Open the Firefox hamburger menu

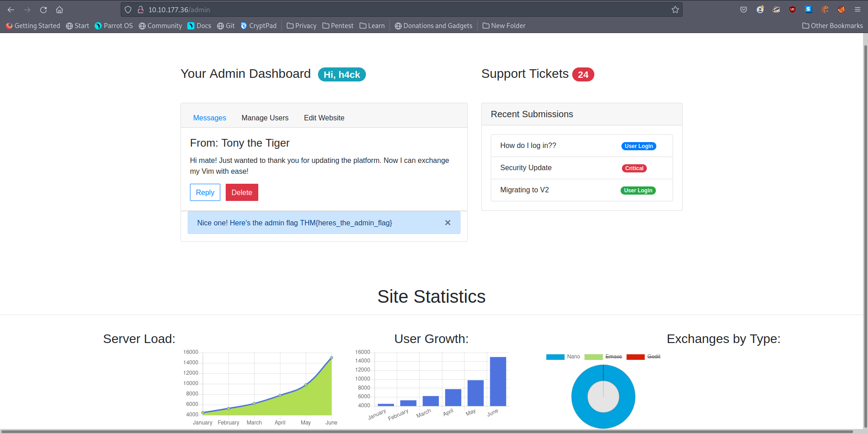pos(857,10)
